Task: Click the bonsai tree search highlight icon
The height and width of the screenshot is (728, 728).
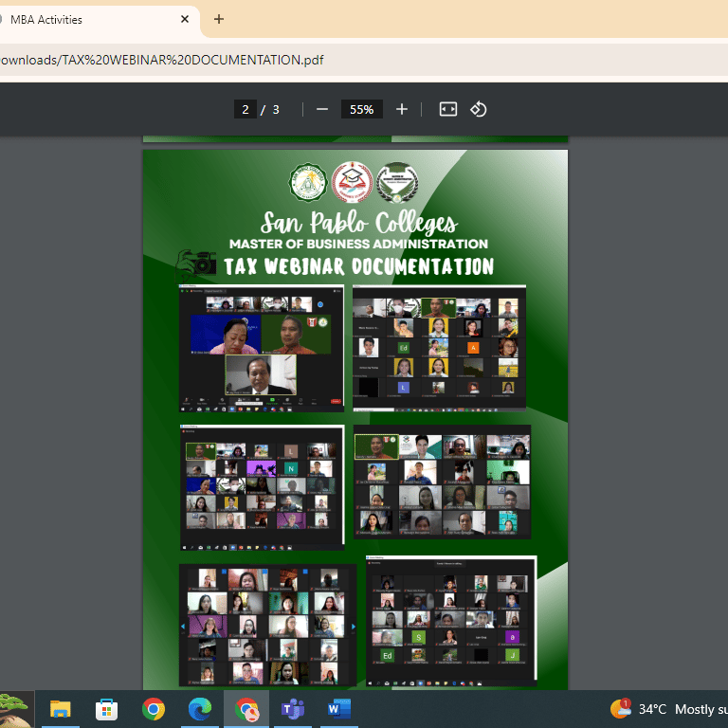Action: [17, 709]
